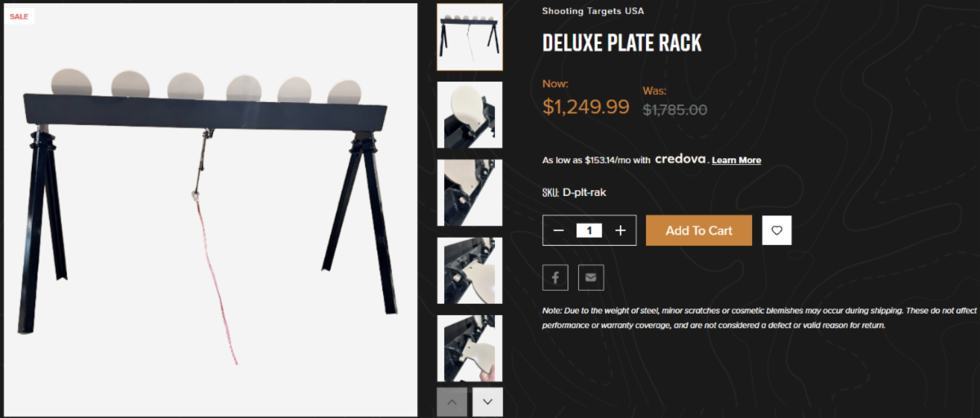980x418 pixels.
Task: Click the Add To Cart button
Action: tap(699, 230)
